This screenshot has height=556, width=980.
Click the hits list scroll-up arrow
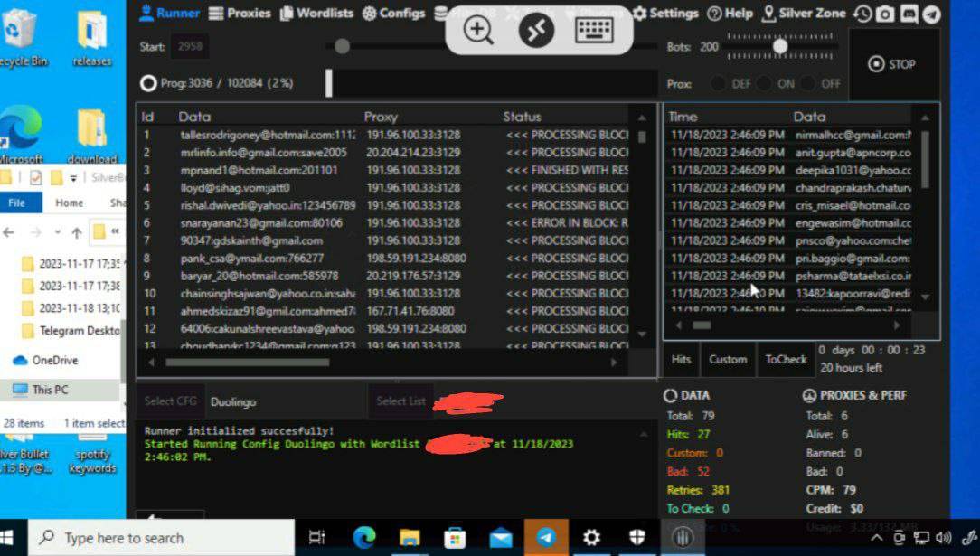(x=925, y=118)
